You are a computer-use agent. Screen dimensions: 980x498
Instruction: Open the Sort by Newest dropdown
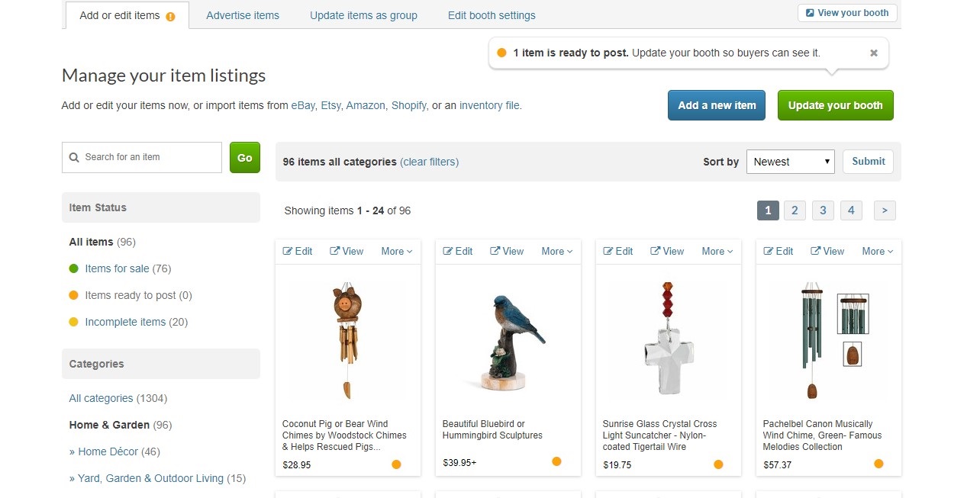[790, 162]
